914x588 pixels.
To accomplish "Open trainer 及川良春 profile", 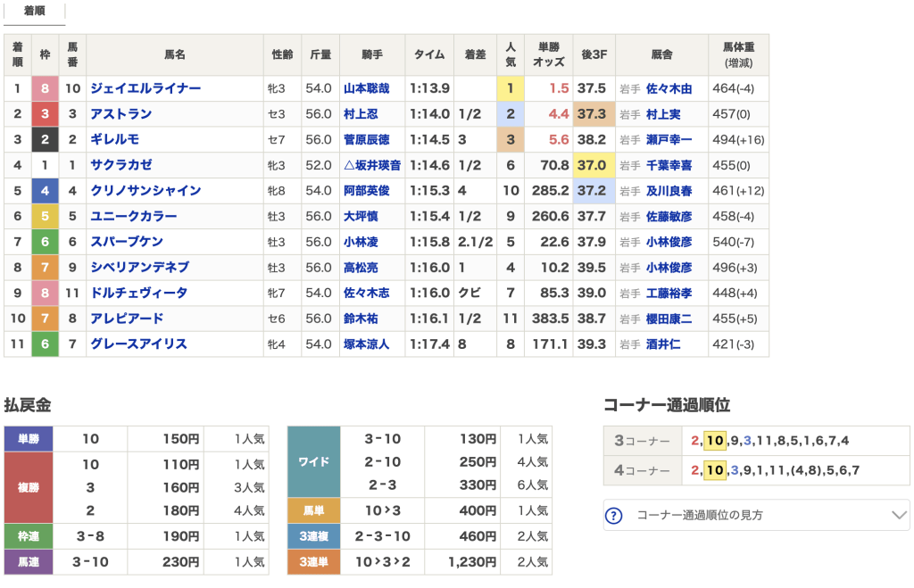I will point(669,191).
